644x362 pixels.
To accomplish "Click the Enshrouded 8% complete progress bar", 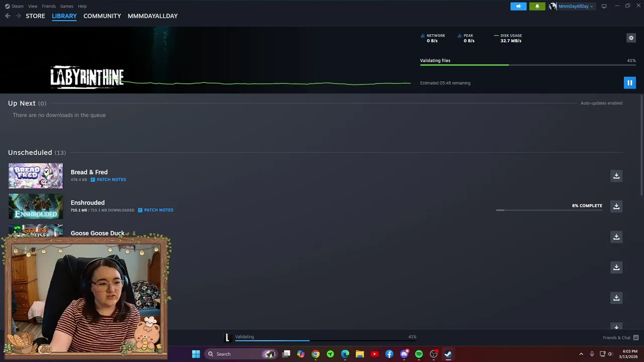I will [549, 210].
